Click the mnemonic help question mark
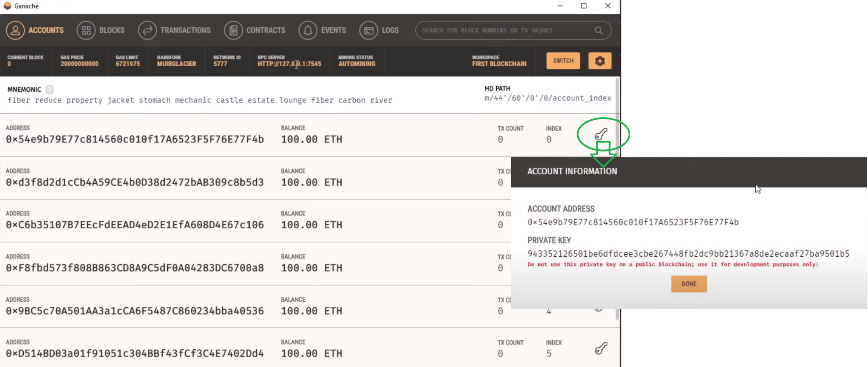 [50, 90]
